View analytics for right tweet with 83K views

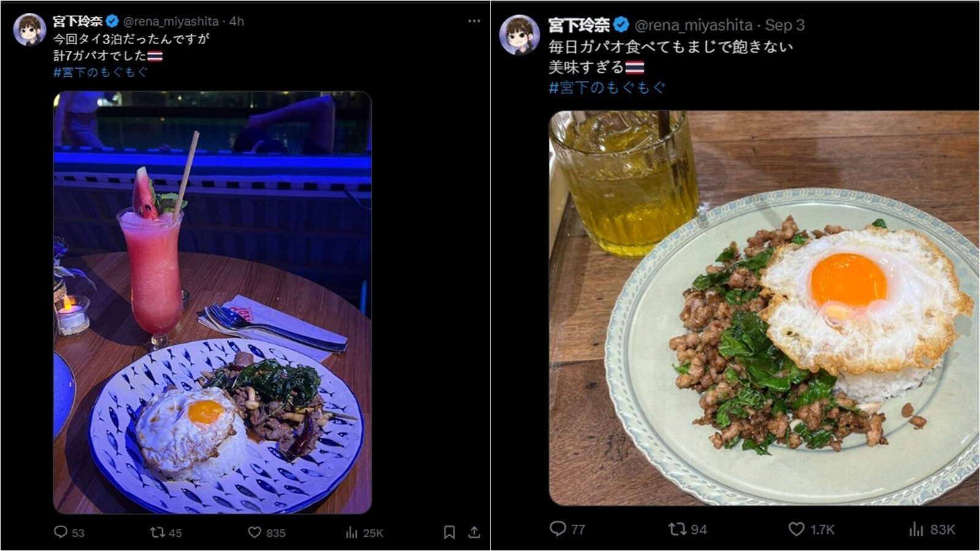pyautogui.click(x=932, y=529)
